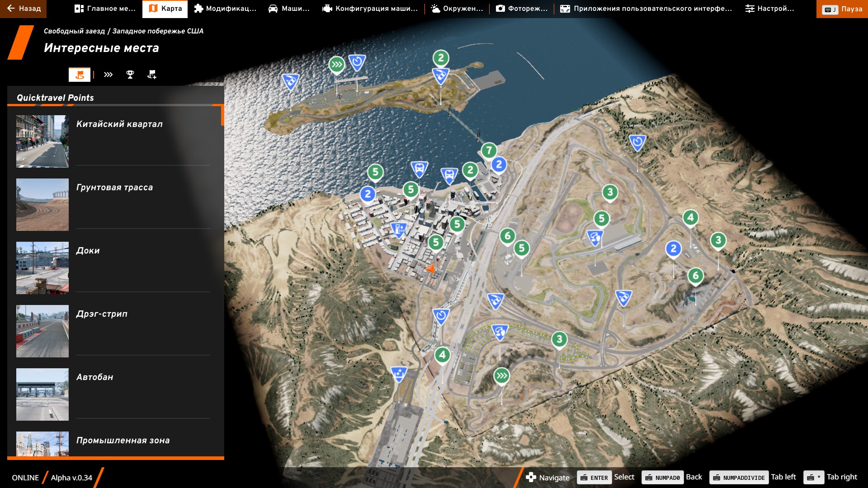Image resolution: width=868 pixels, height=488 pixels.
Task: Click the Китайский квартал thumbnail
Action: [x=42, y=141]
